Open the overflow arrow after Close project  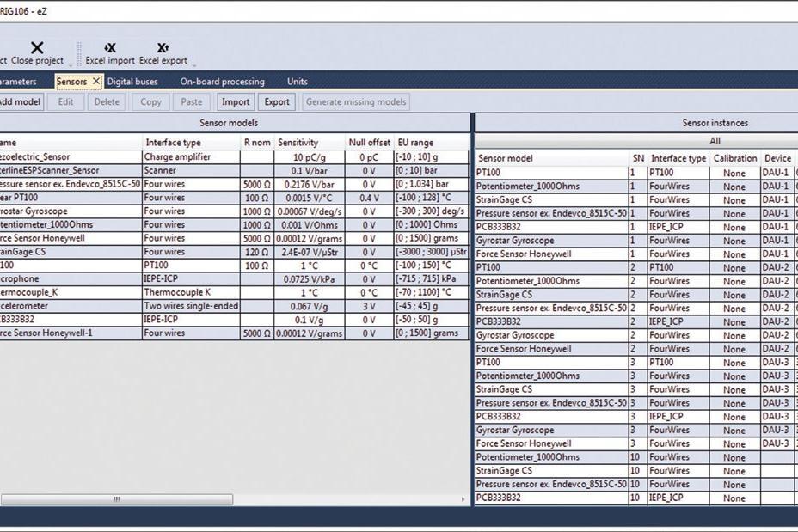coord(70,64)
